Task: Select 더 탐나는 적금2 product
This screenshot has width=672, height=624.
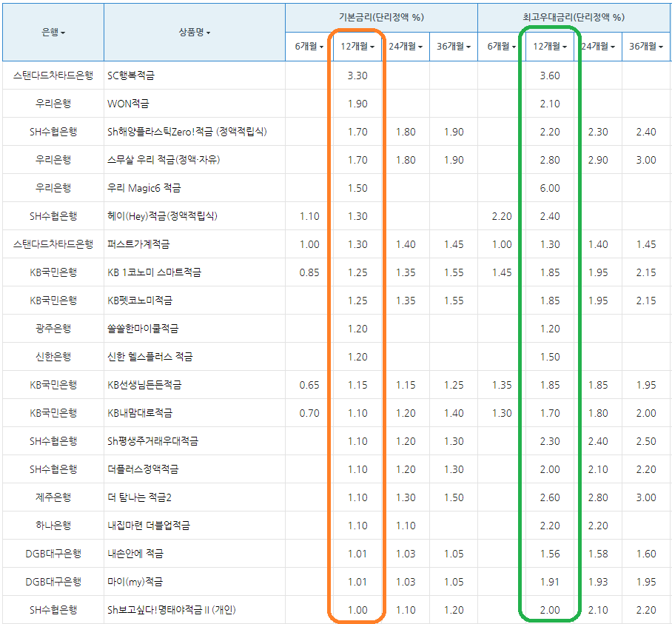Action: point(139,497)
